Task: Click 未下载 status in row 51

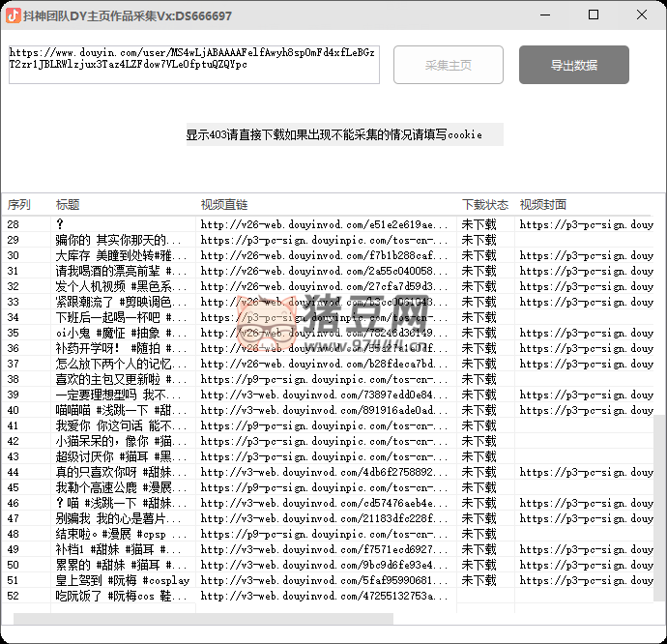Action: (478, 580)
